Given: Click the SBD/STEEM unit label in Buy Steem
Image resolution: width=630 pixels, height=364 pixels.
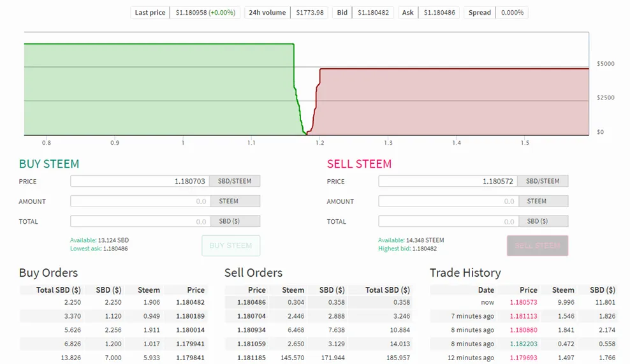Looking at the screenshot, I should 235,181.
